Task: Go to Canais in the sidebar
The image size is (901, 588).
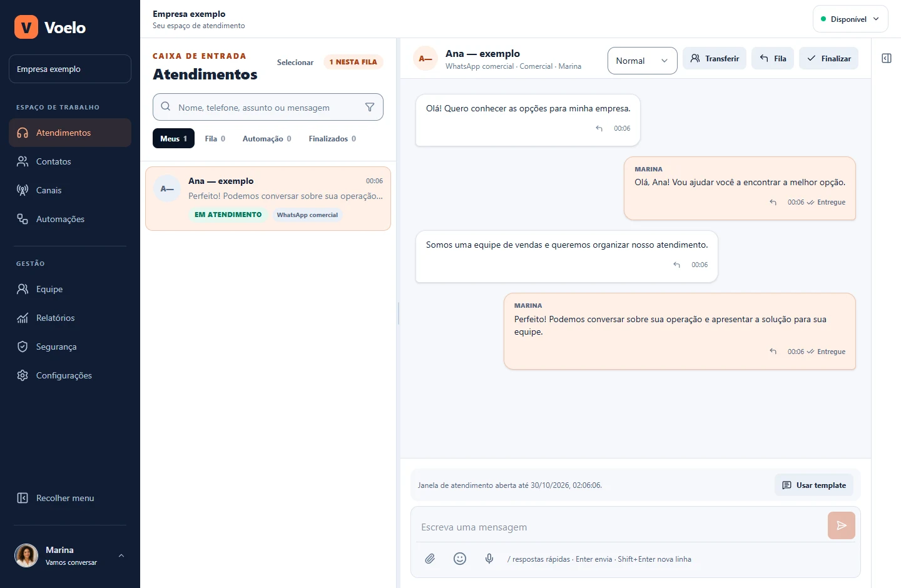Action: point(70,190)
